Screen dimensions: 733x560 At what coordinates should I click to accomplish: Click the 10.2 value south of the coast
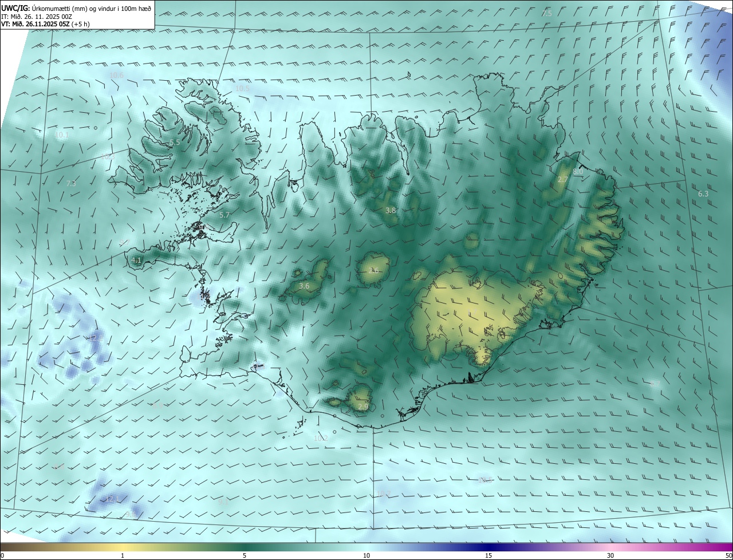[321, 438]
